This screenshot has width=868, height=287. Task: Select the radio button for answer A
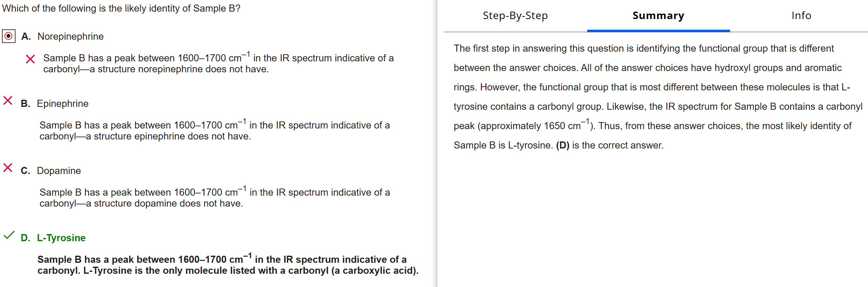pyautogui.click(x=8, y=36)
